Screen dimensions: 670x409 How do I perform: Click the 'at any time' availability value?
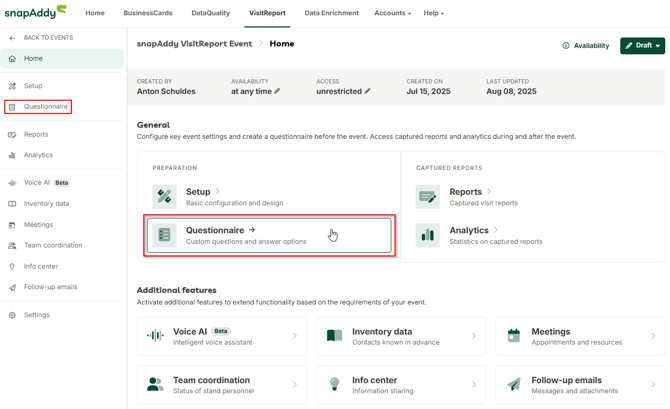click(251, 91)
